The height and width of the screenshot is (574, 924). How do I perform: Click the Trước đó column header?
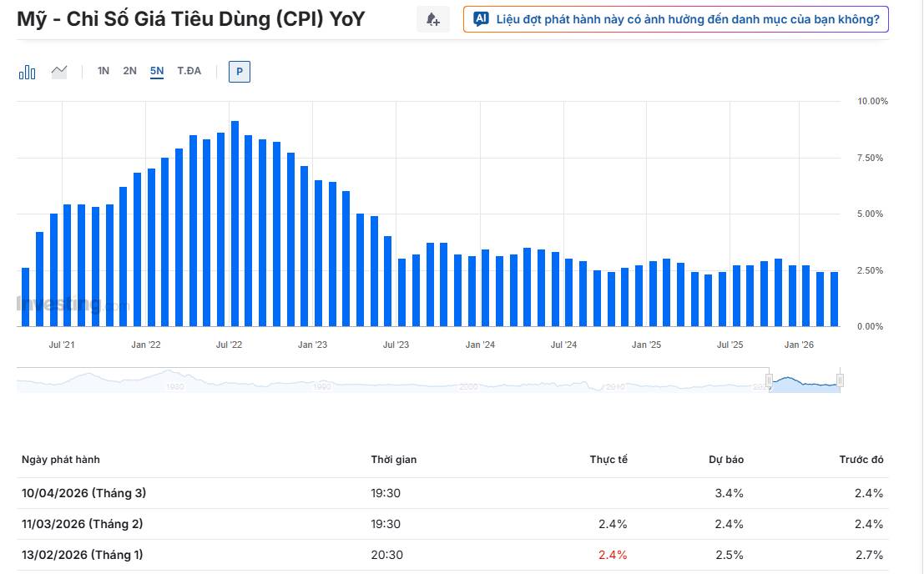[x=861, y=459]
